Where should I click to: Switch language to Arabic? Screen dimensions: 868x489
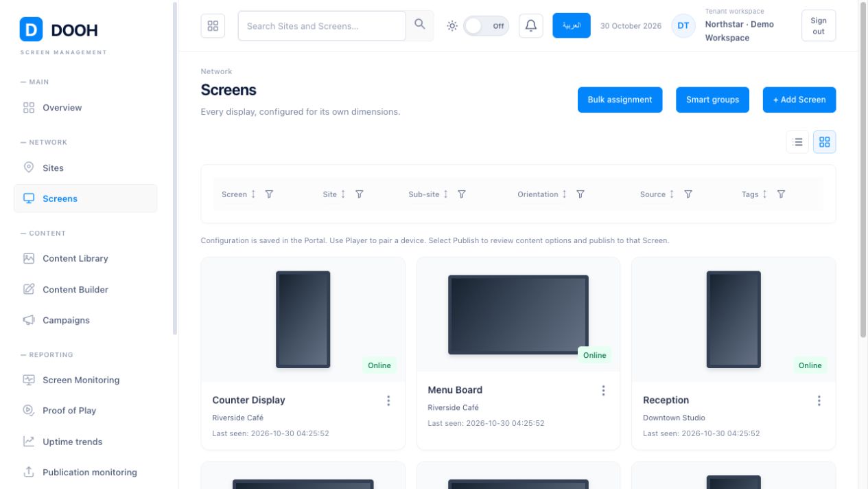point(572,25)
